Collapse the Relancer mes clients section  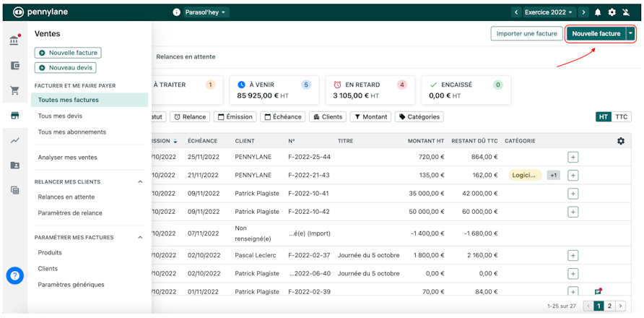(x=140, y=182)
